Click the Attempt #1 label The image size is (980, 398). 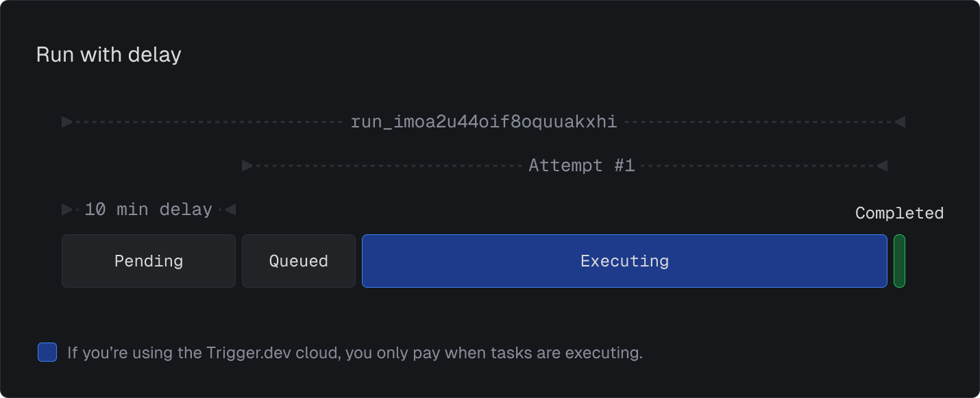(582, 166)
